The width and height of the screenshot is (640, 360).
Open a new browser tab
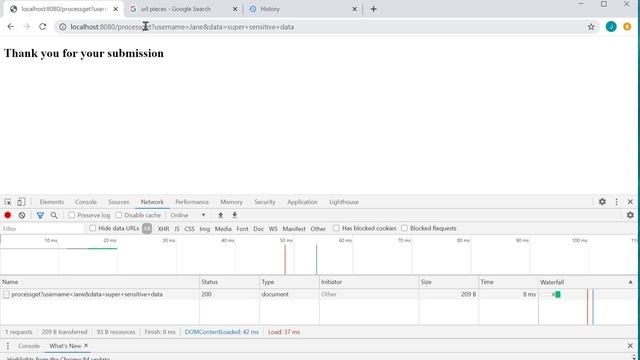[x=373, y=9]
